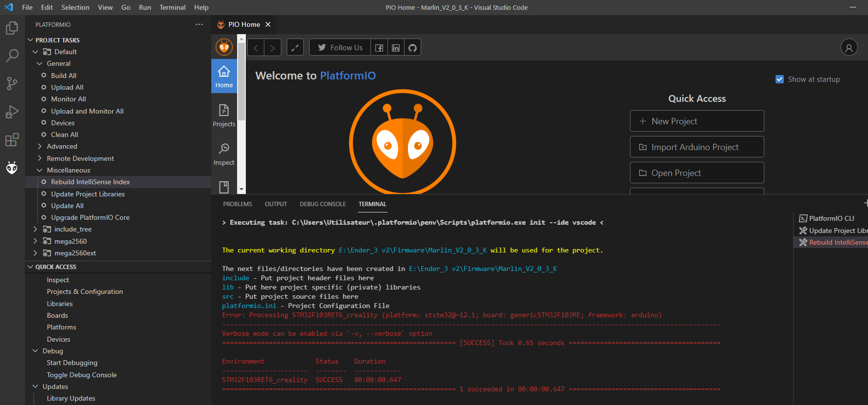Click the LinkedIn icon next to Follow Us
The width and height of the screenshot is (868, 405).
click(396, 48)
